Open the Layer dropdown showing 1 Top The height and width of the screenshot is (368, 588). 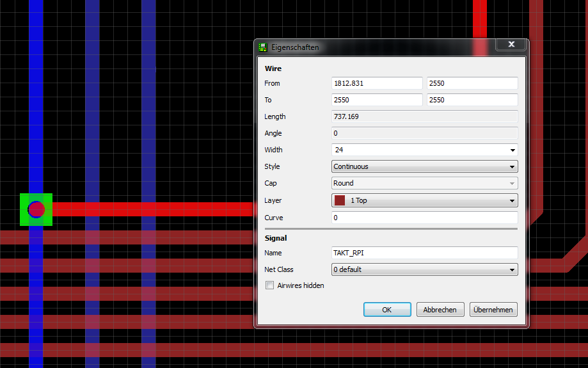[424, 200]
